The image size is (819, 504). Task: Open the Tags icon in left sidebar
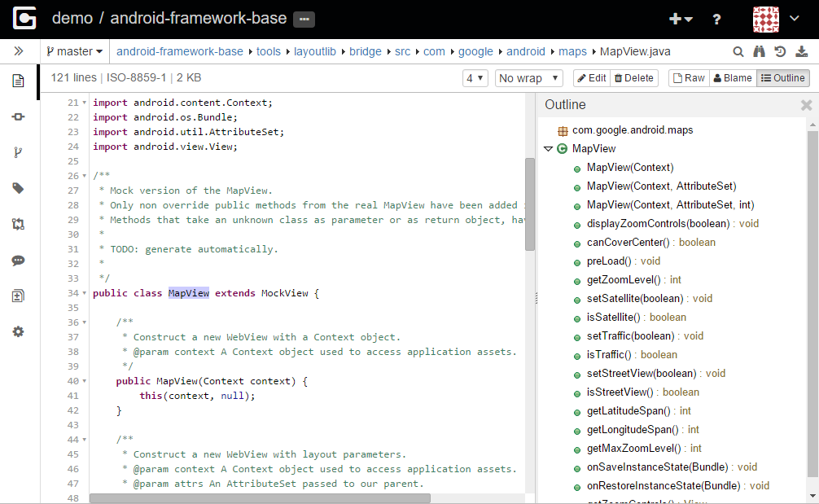tap(18, 189)
